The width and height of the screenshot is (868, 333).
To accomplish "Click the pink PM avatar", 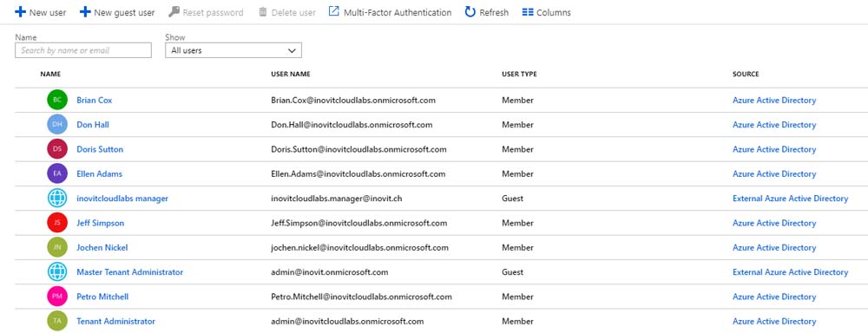I will coord(57,297).
